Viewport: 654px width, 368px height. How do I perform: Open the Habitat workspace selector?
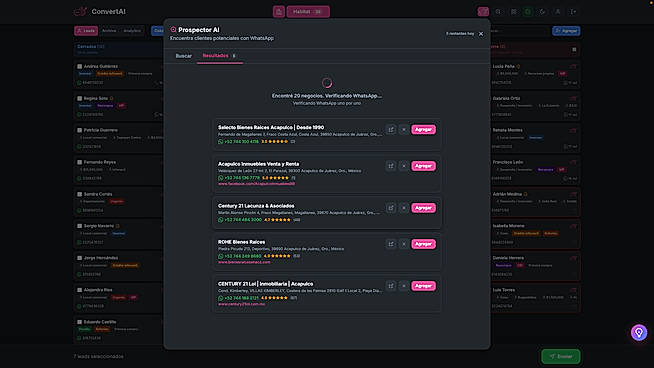point(308,12)
